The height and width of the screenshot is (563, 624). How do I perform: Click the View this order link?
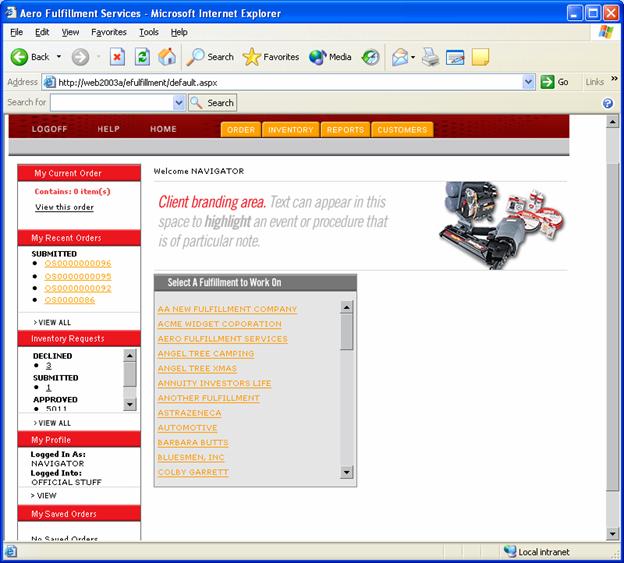pos(64,207)
